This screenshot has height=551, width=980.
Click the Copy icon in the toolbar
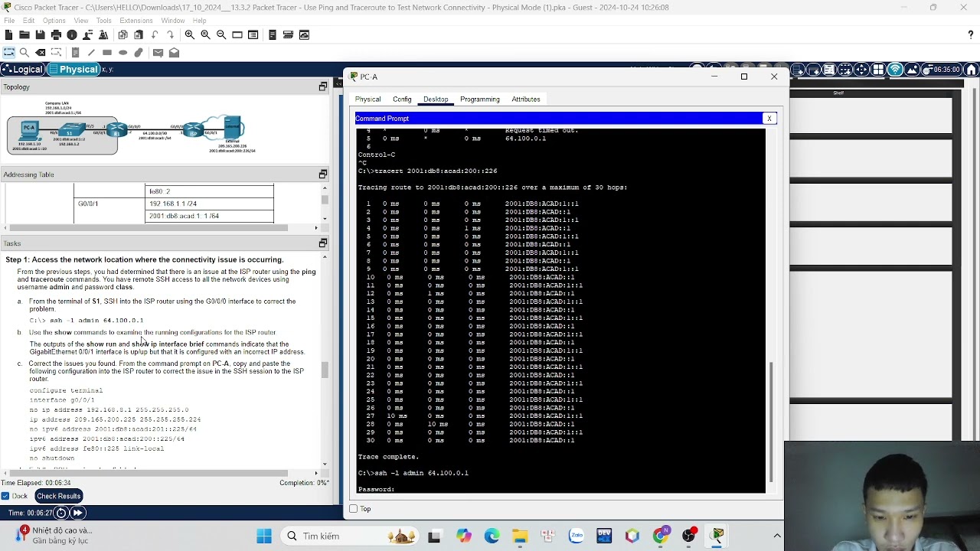point(122,35)
